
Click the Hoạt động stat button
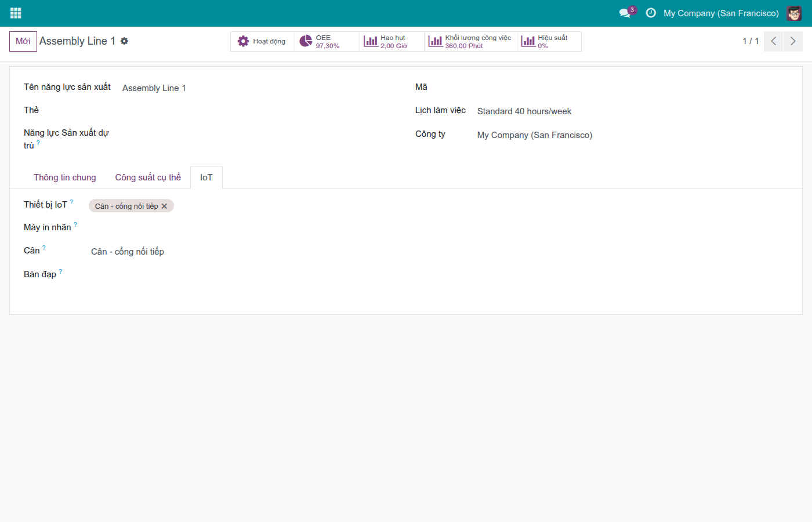pyautogui.click(x=263, y=41)
